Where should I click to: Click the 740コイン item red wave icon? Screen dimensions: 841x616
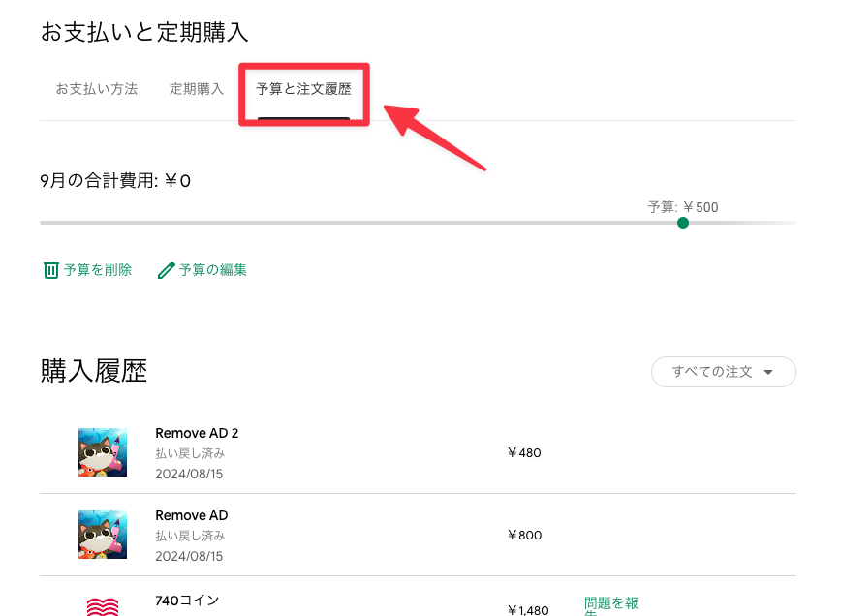pos(103,607)
